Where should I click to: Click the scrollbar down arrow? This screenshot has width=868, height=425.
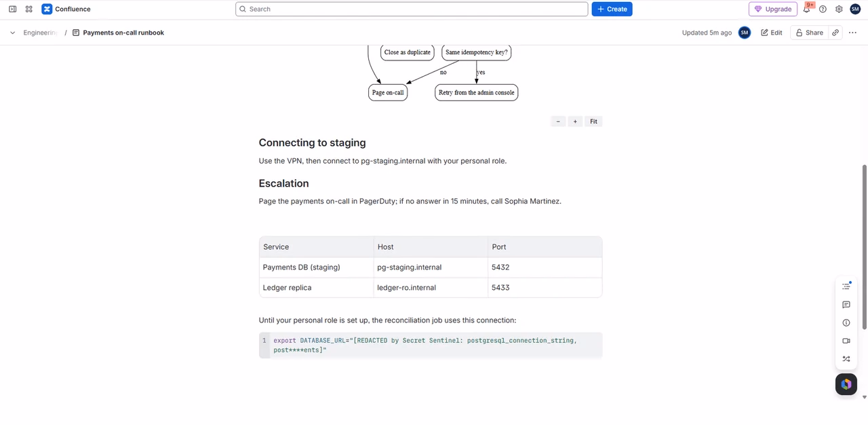coord(864,397)
